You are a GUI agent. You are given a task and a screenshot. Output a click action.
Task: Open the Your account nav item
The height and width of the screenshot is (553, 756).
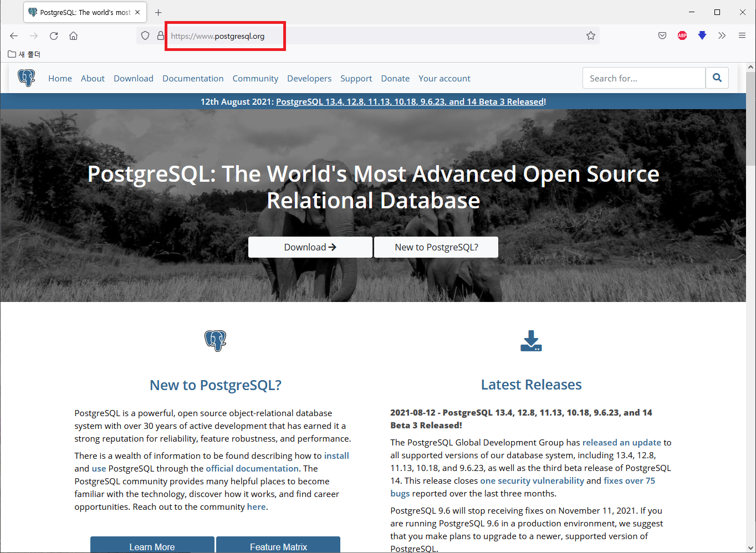445,79
